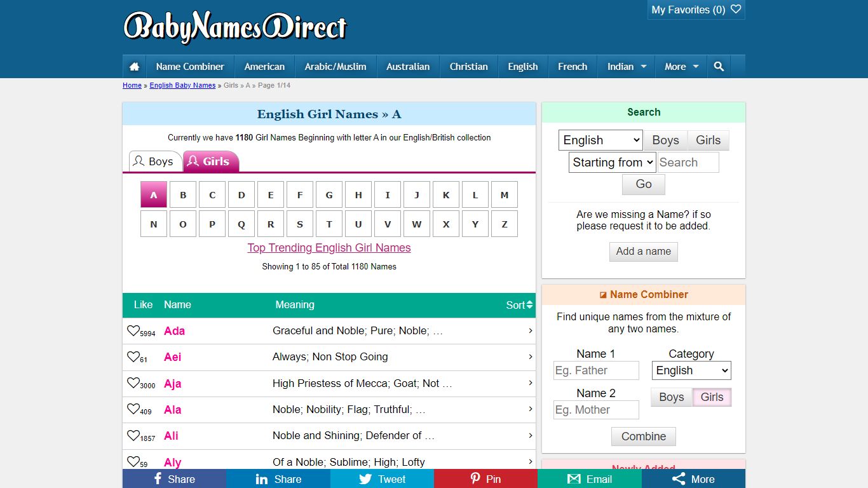Screen dimensions: 868x488
Task: Expand details arrow for Ala row
Action: pyautogui.click(x=530, y=409)
